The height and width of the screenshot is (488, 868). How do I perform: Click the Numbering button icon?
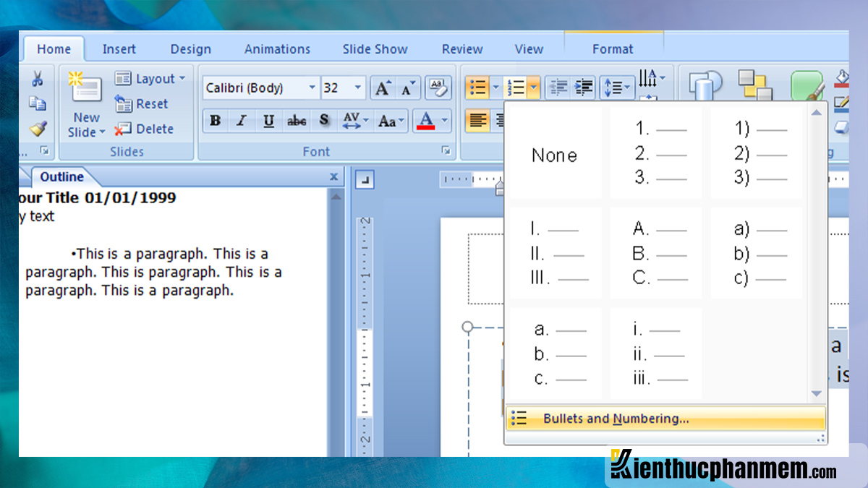point(516,87)
